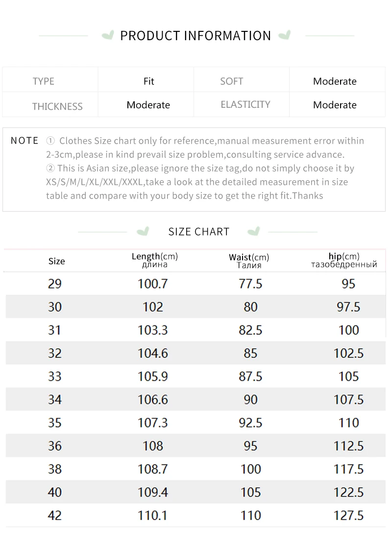This screenshot has height=541, width=392.
Task: Click the SOFT label cell
Action: click(x=231, y=81)
